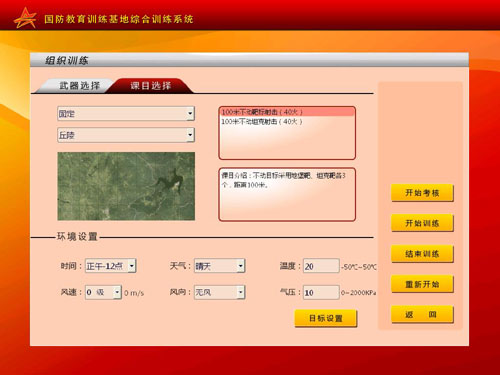Image resolution: width=500 pixels, height=375 pixels.
Task: Click the 结束训练 button
Action: (x=422, y=254)
